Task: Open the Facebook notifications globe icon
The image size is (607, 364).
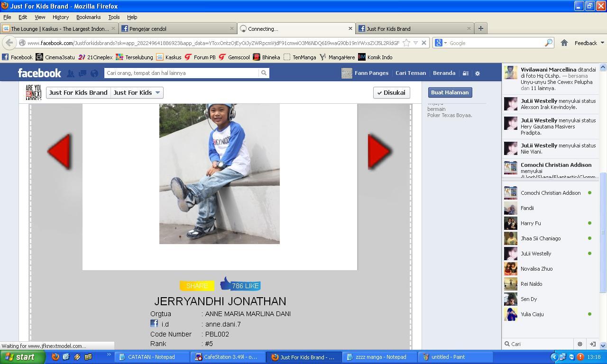Action: 94,73
